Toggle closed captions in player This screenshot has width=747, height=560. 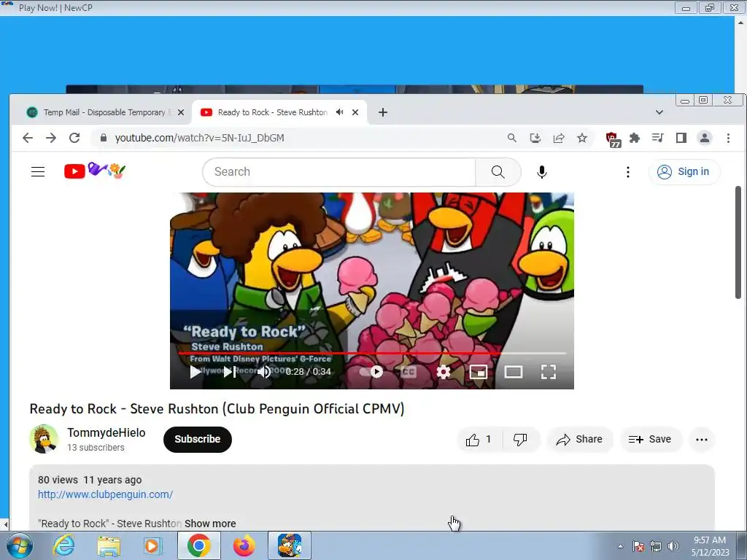point(409,372)
